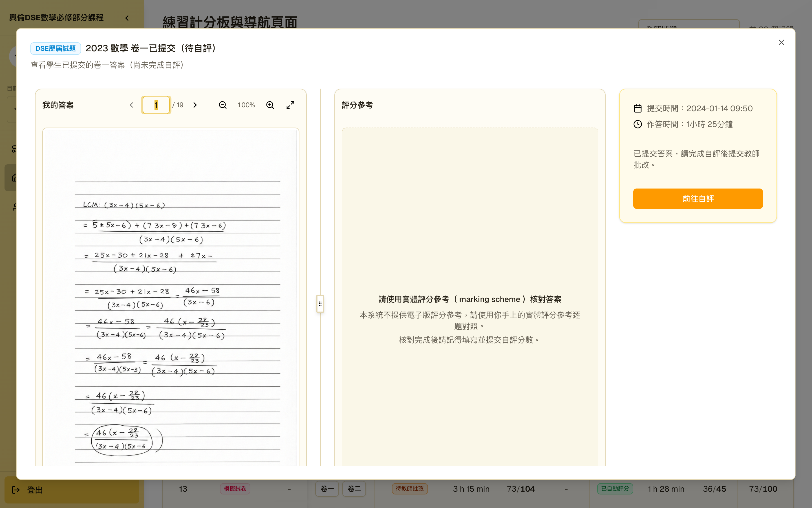Click the 興倫DSE數學必修部分課程 sidebar title
Screen dimensions: 812x508
[56, 17]
